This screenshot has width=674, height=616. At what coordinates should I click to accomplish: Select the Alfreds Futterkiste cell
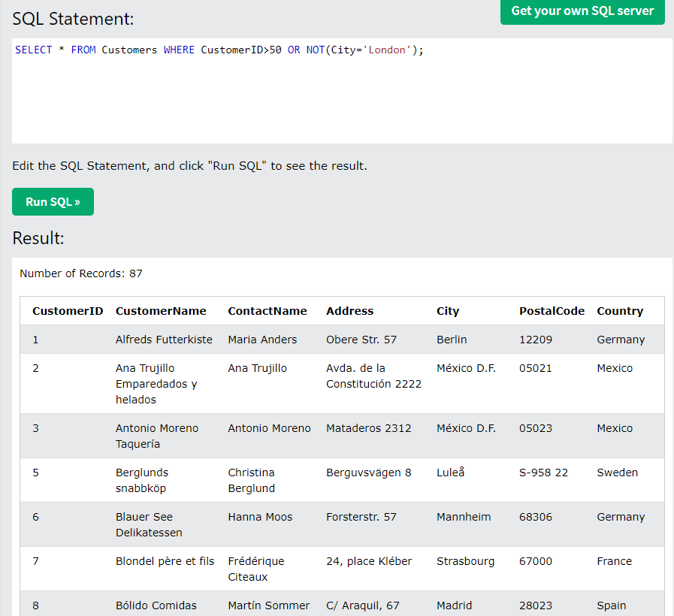[x=164, y=340]
